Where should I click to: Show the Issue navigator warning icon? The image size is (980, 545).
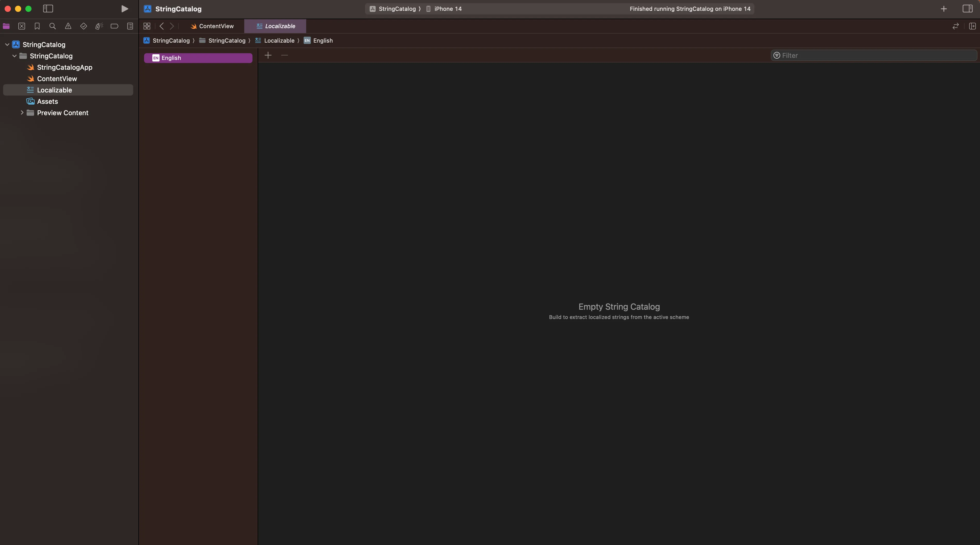click(x=68, y=26)
